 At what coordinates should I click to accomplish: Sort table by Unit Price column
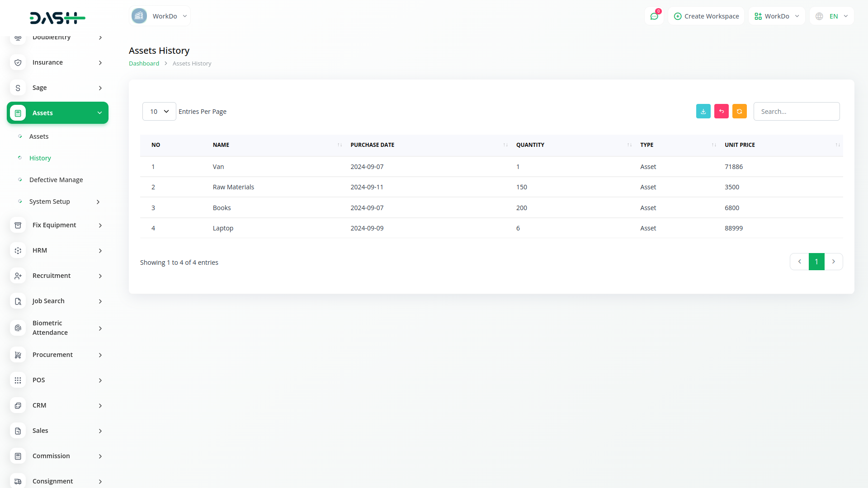pyautogui.click(x=837, y=145)
